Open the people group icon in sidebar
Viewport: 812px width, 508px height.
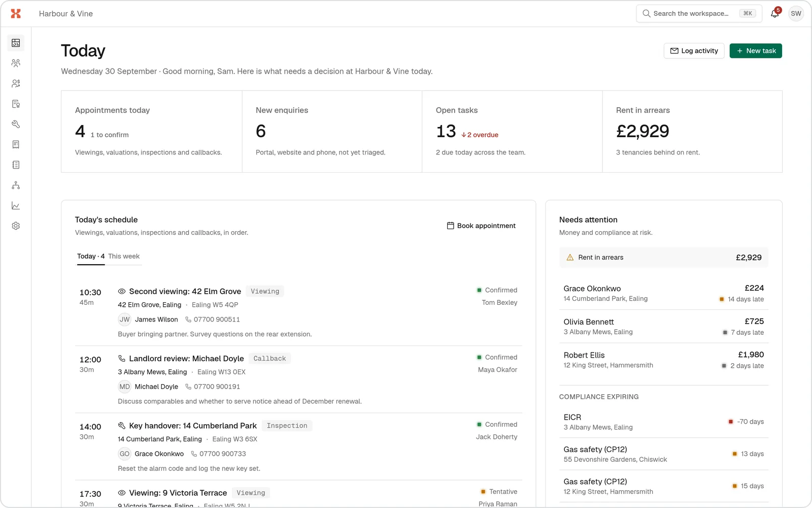(16, 63)
